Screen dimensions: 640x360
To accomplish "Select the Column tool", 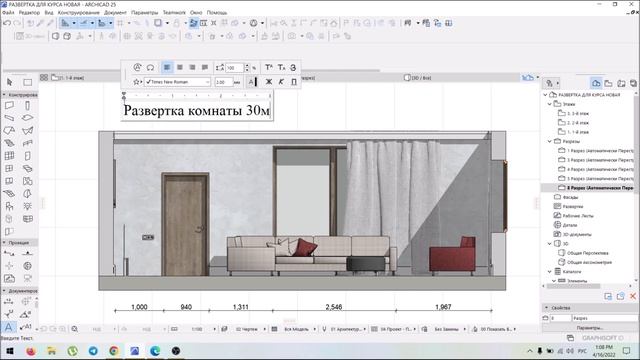I will click(27, 105).
